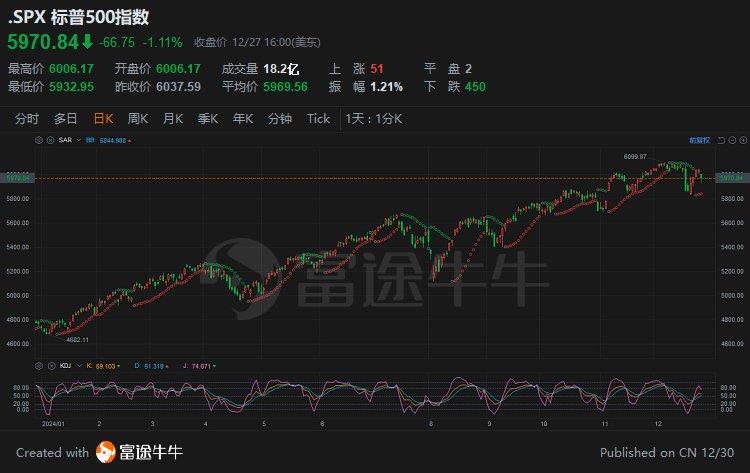Select the 周K weekly chart tab
750x473 pixels.
138,119
